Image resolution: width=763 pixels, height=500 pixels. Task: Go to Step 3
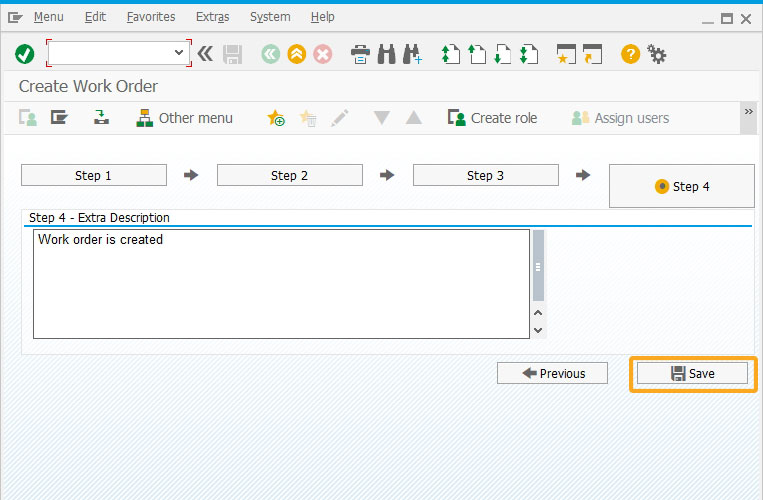(x=486, y=175)
